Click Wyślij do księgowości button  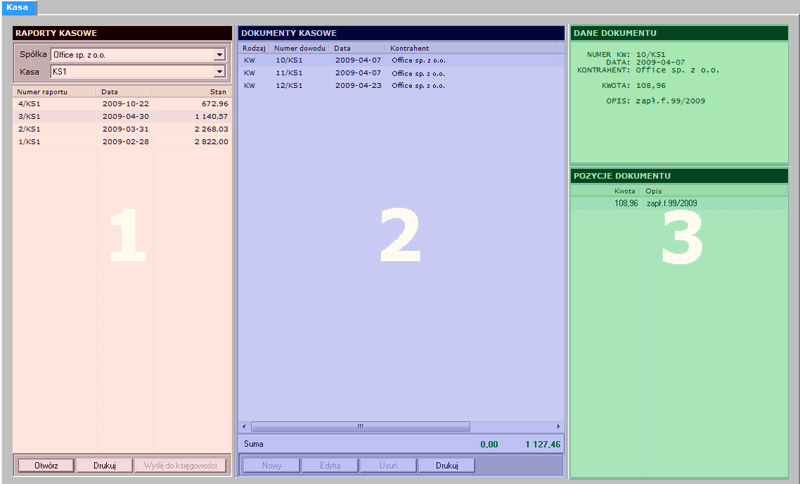coord(180,465)
